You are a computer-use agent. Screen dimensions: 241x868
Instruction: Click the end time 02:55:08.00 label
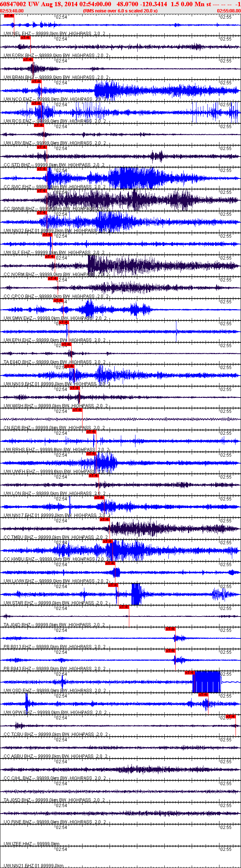[229, 11]
